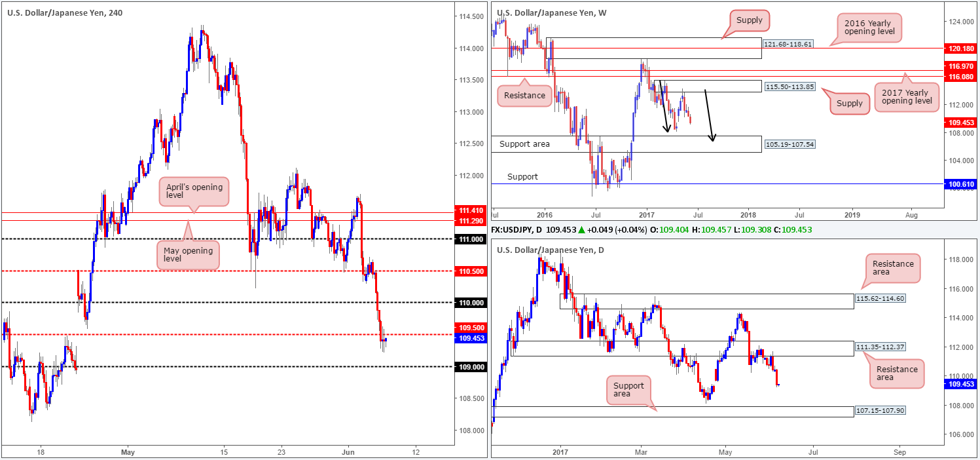
Task: Click the 115.50-113.85 supply zone label
Action: click(789, 86)
